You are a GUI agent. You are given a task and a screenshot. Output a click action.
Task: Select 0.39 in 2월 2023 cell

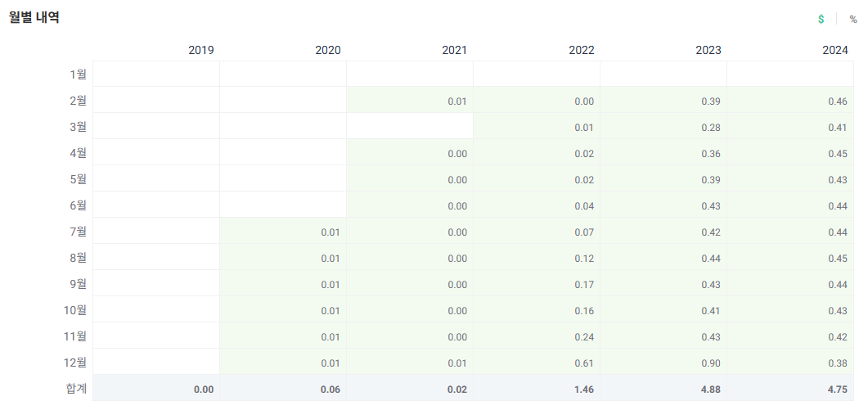tap(711, 101)
